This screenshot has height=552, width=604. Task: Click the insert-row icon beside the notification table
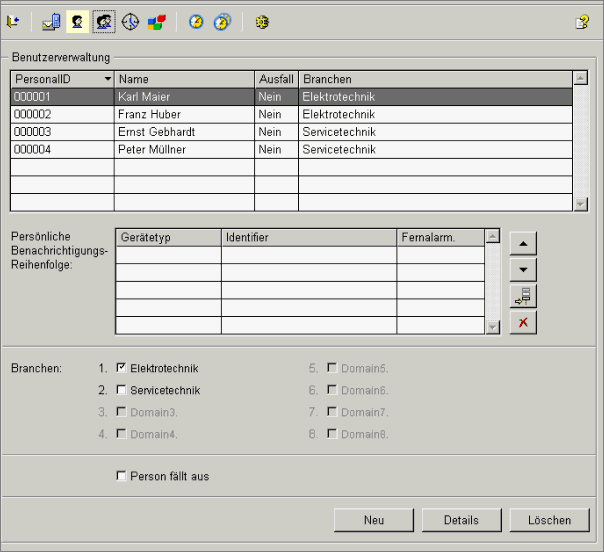[x=522, y=296]
